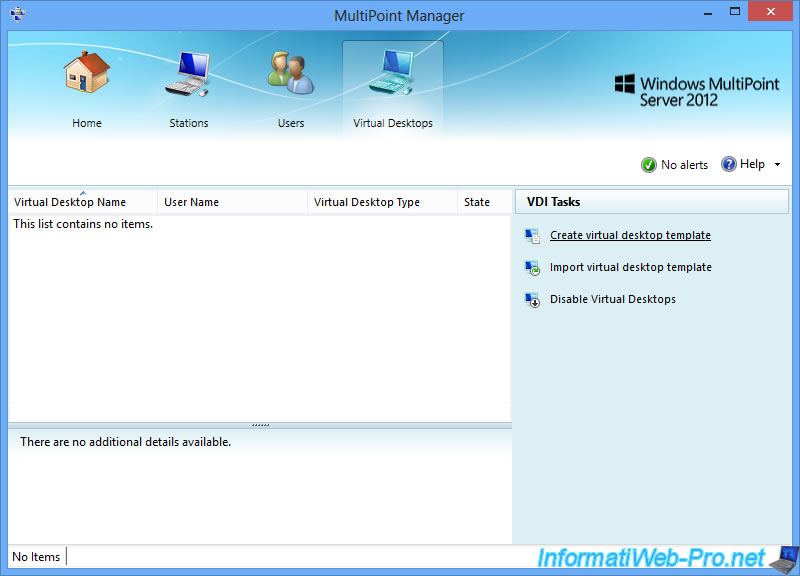This screenshot has width=800, height=576.
Task: Click the No alerts status text
Action: 684,165
